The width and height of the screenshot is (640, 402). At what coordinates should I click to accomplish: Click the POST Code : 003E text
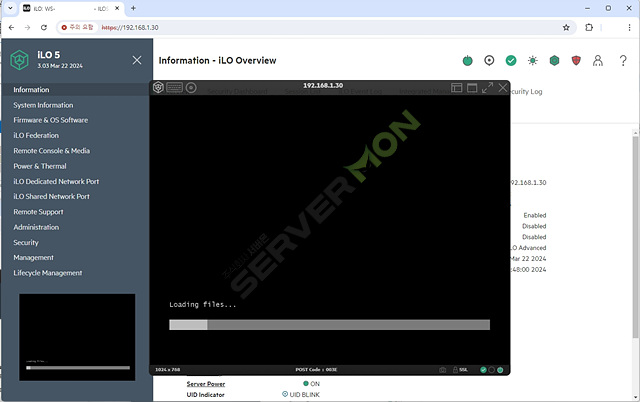pos(316,370)
